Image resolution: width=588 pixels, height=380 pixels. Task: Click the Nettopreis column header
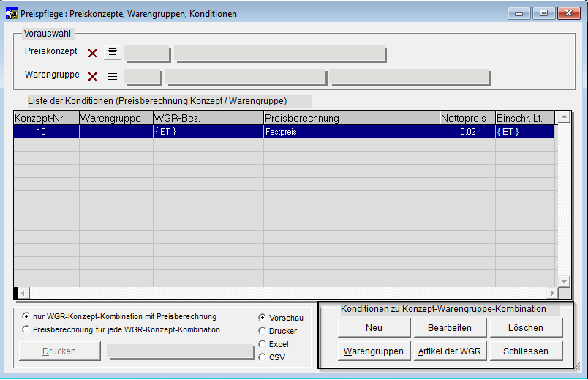(x=467, y=118)
